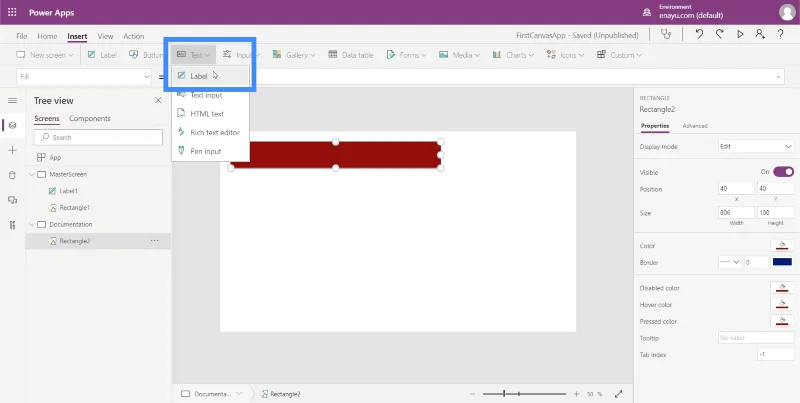The width and height of the screenshot is (800, 403).
Task: Click the Tree view Search box
Action: pyautogui.click(x=98, y=137)
